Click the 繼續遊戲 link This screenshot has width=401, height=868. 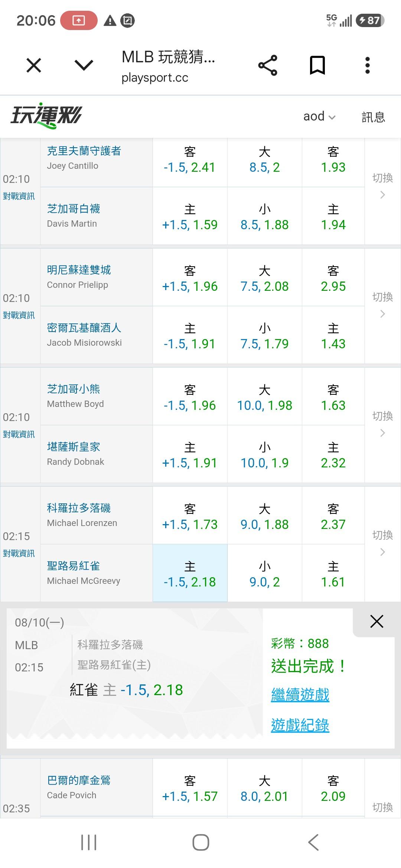(x=300, y=695)
